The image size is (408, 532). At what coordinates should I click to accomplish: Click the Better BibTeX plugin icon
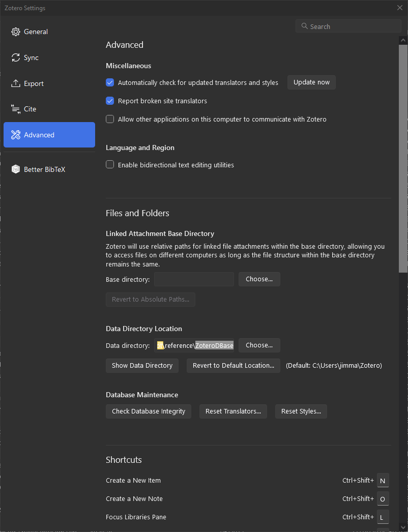16,169
